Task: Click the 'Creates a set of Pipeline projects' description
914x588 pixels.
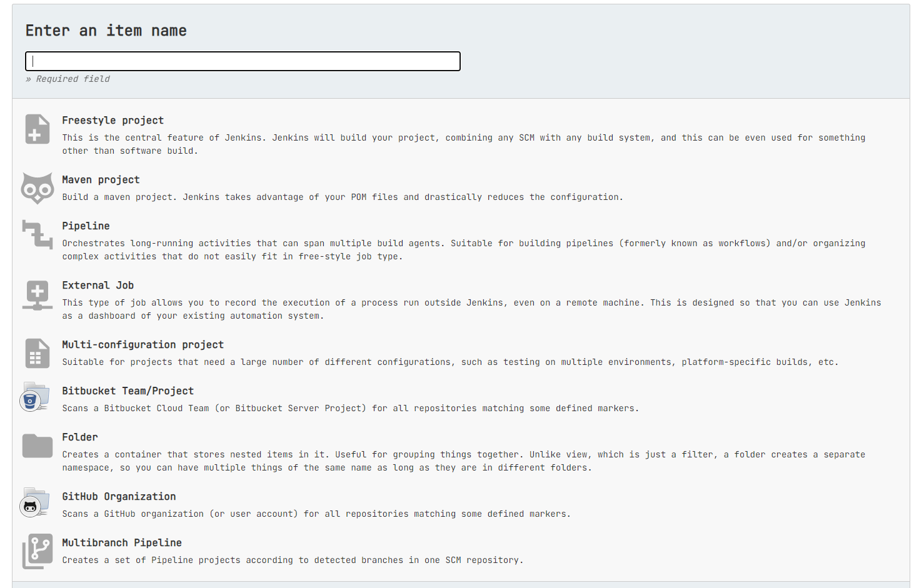Action: coord(293,561)
